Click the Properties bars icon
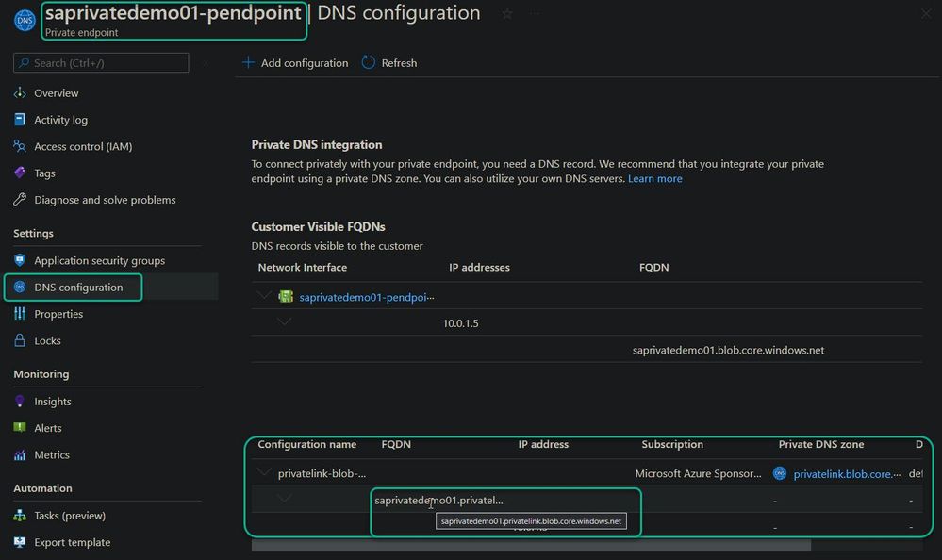 20,314
